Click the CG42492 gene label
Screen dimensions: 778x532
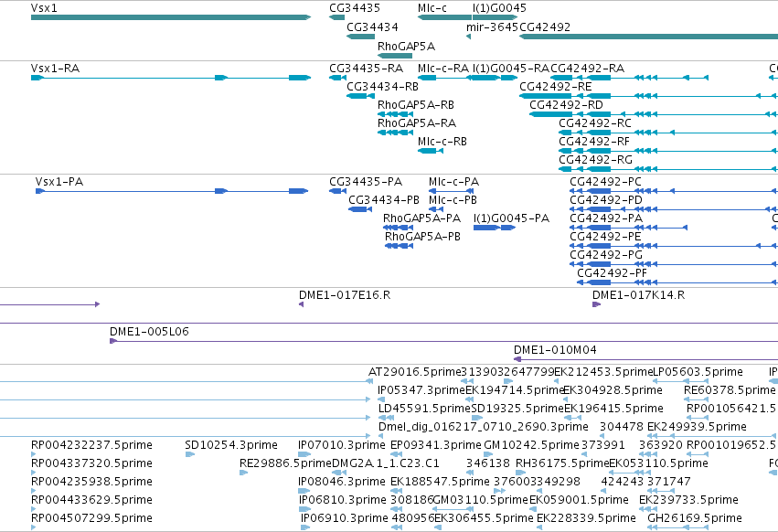pos(545,27)
